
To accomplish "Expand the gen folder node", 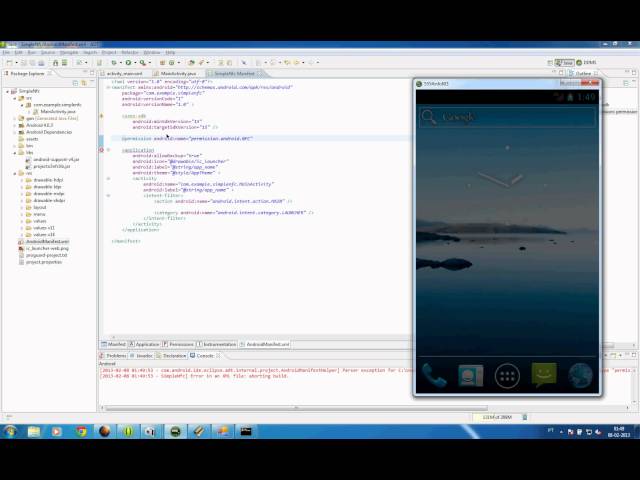I will pyautogui.click(x=15, y=118).
